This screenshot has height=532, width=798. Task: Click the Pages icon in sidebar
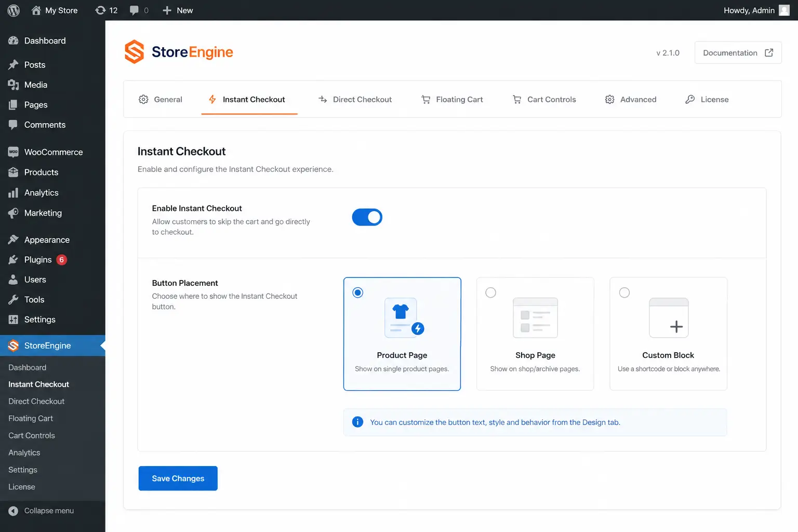tap(14, 105)
